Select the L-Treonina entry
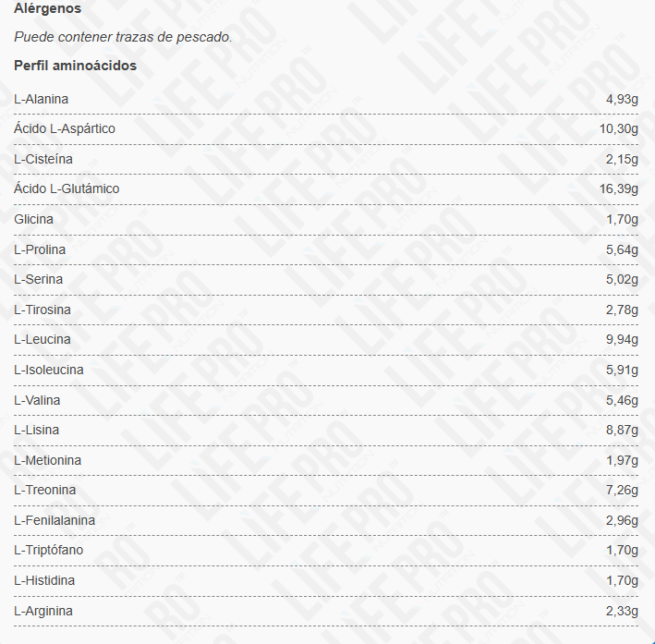The image size is (655, 644). pyautogui.click(x=45, y=490)
